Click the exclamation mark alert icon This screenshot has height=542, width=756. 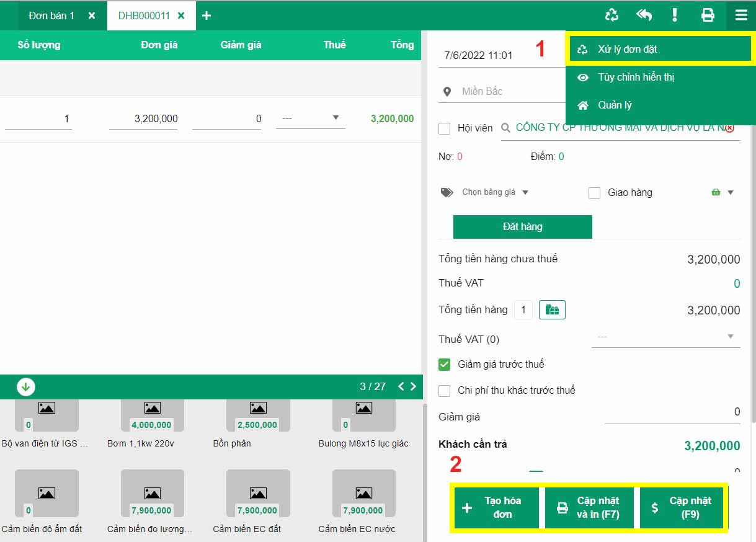tap(675, 16)
